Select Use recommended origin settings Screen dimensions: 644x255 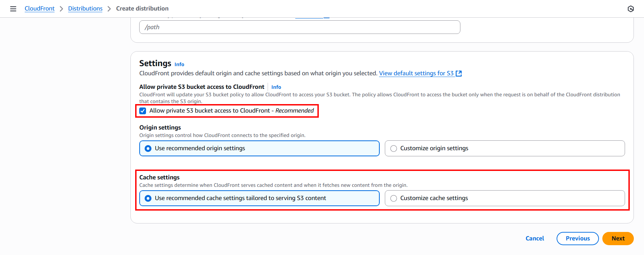click(x=148, y=149)
